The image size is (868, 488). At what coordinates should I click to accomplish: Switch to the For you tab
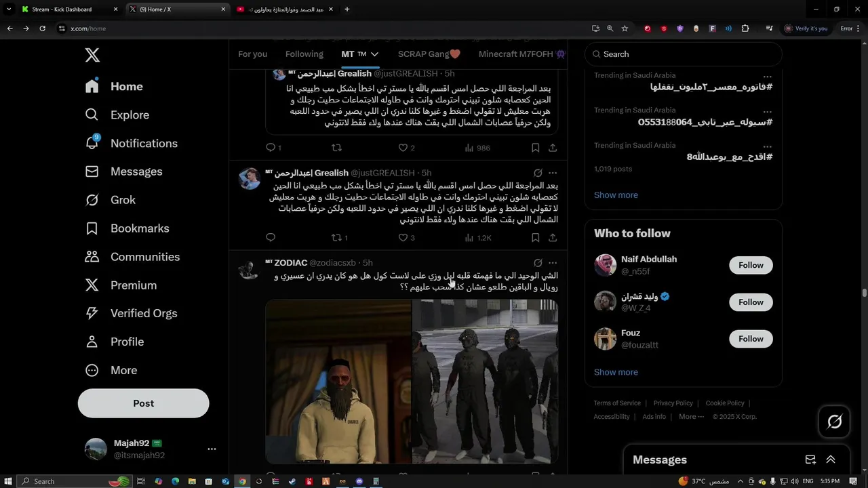(252, 54)
